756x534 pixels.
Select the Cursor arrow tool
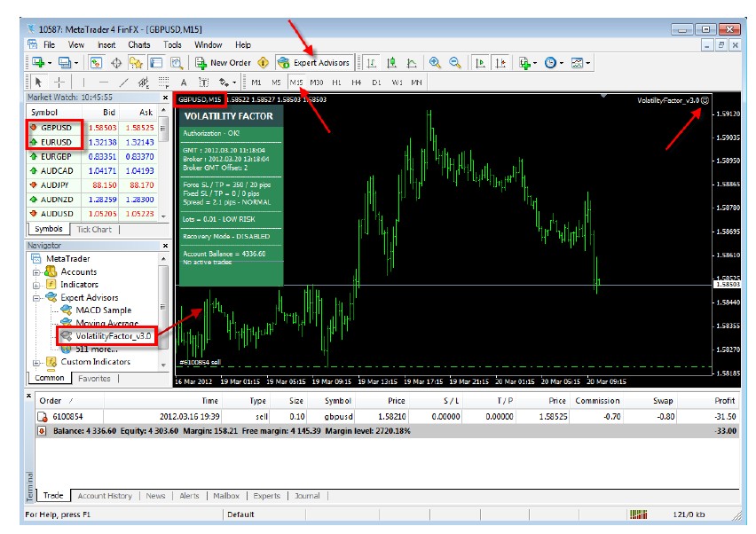coord(38,82)
